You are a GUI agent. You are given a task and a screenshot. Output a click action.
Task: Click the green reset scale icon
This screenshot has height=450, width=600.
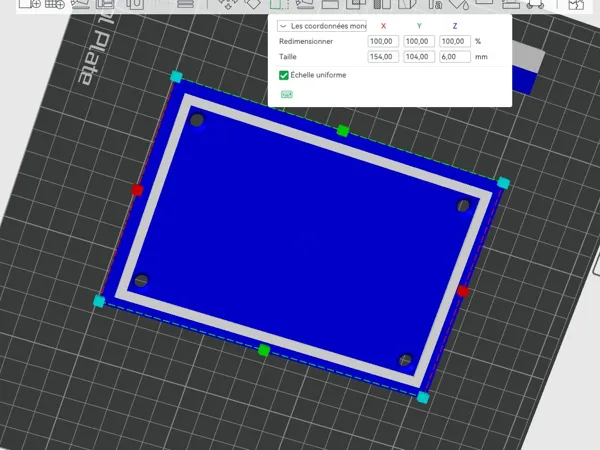tap(287, 94)
